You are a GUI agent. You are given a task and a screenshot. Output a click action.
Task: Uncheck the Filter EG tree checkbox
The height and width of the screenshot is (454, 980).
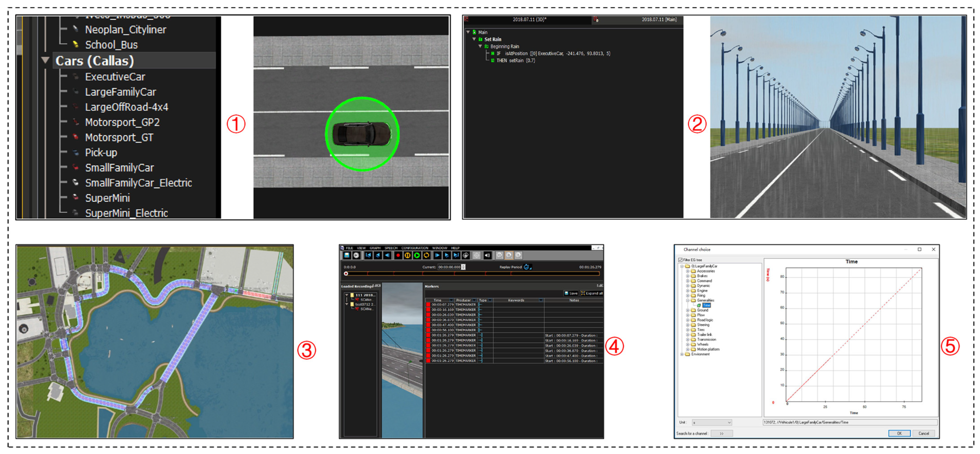(680, 260)
